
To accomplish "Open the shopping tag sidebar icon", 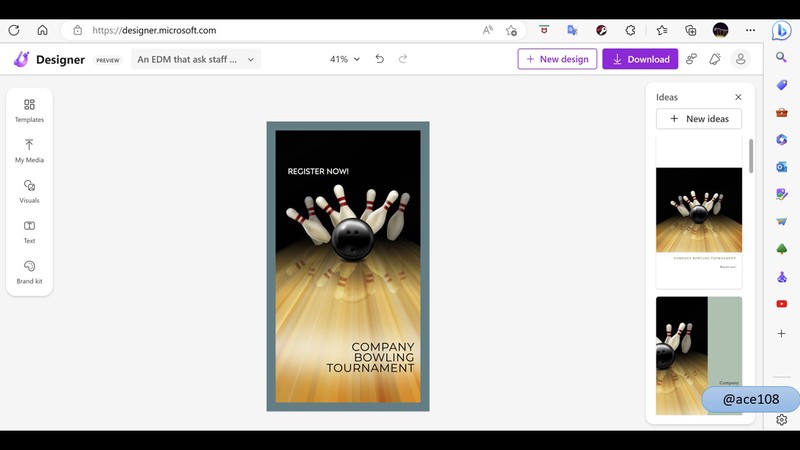I will coord(781,85).
